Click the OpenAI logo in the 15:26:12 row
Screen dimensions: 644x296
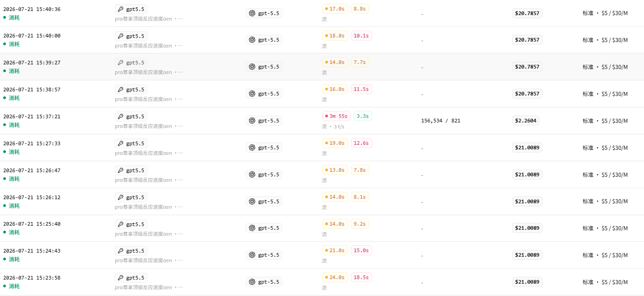252,201
